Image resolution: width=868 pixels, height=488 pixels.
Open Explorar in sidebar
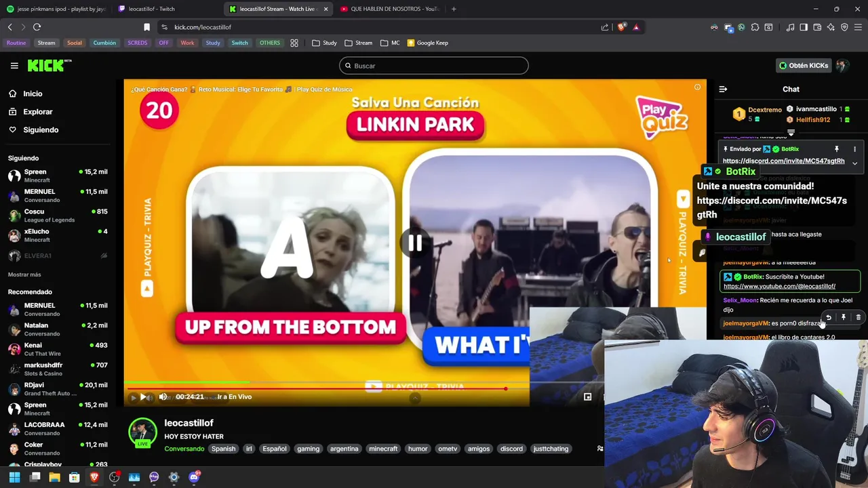pos(37,112)
